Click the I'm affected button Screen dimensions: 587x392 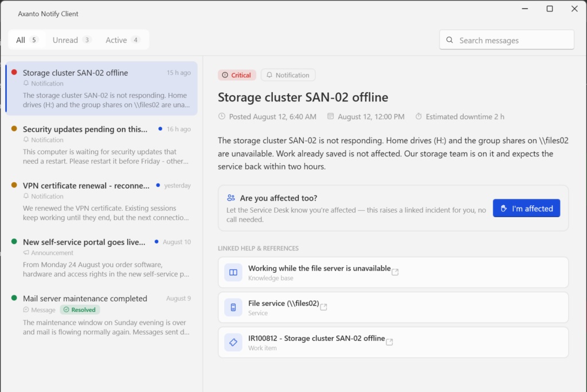(526, 208)
